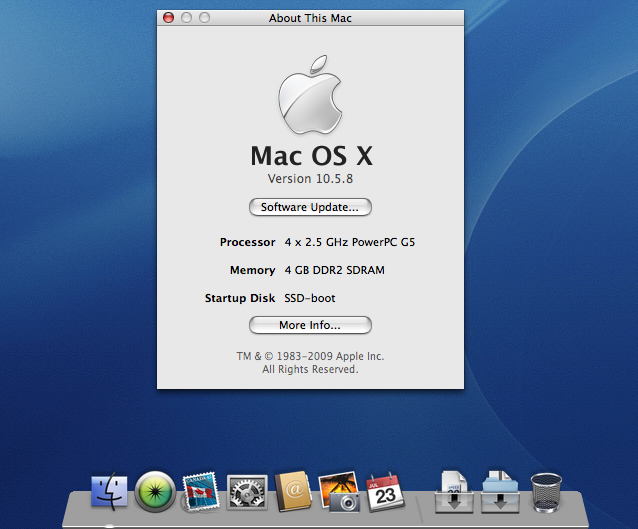The height and width of the screenshot is (529, 638).
Task: Open iPhoto from the Dock
Action: pyautogui.click(x=339, y=492)
